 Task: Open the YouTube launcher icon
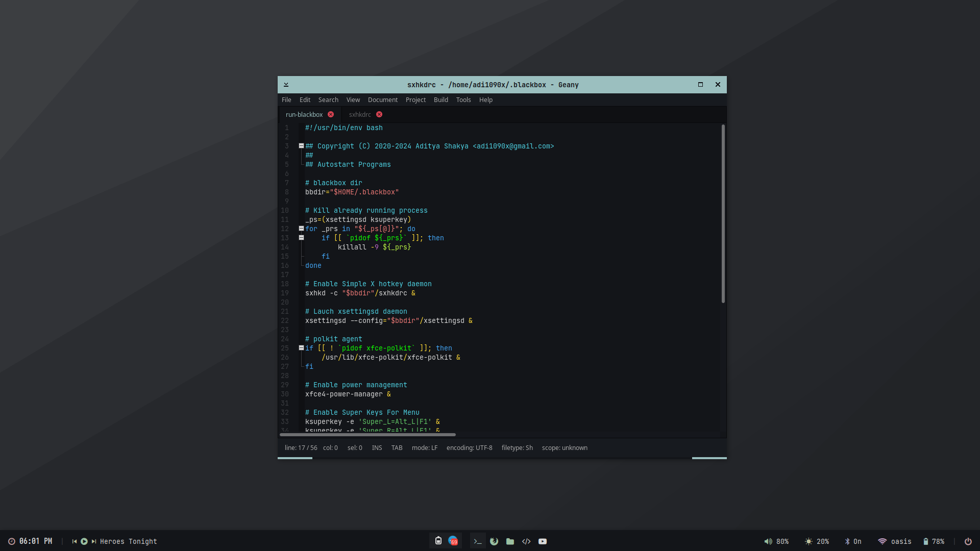543,541
